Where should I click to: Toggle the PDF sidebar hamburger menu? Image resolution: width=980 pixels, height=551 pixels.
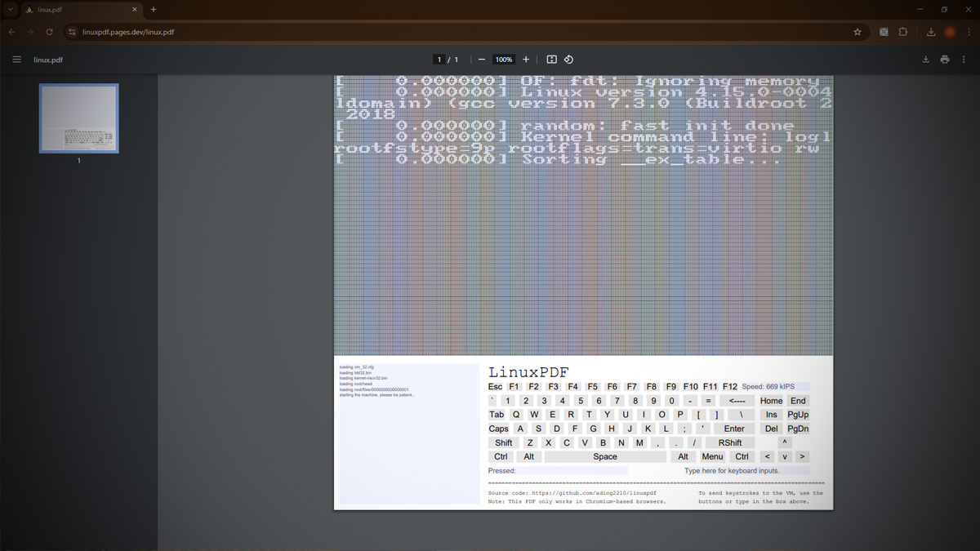coord(16,60)
